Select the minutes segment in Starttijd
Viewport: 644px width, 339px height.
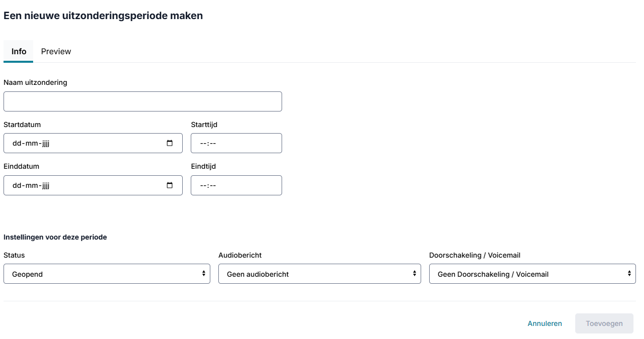(212, 143)
